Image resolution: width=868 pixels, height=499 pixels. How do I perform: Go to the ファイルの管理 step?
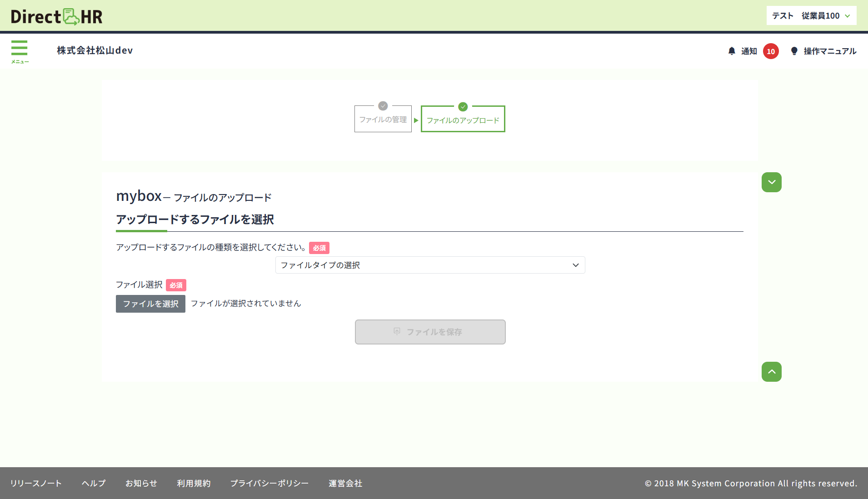(x=383, y=120)
